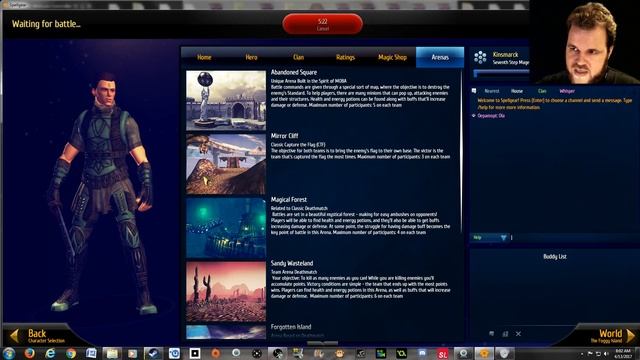The height and width of the screenshot is (360, 640).
Task: Click the X icon below Buddy List
Action: 518,334
